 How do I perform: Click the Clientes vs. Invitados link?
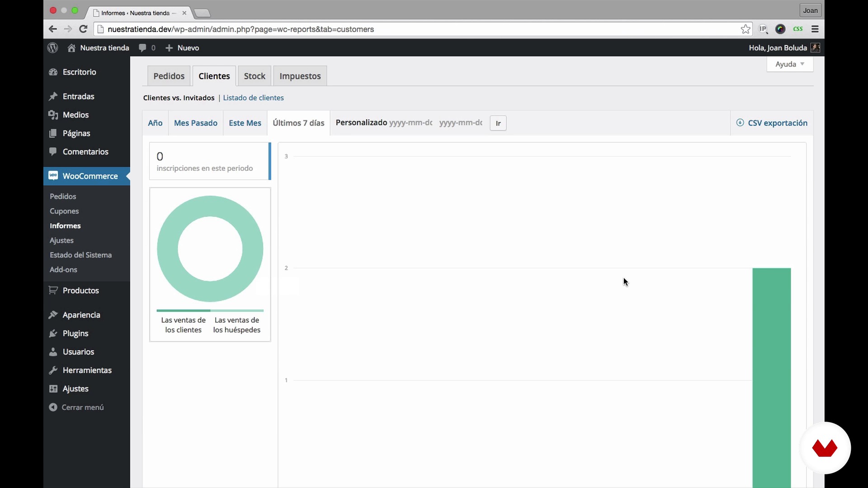(179, 98)
